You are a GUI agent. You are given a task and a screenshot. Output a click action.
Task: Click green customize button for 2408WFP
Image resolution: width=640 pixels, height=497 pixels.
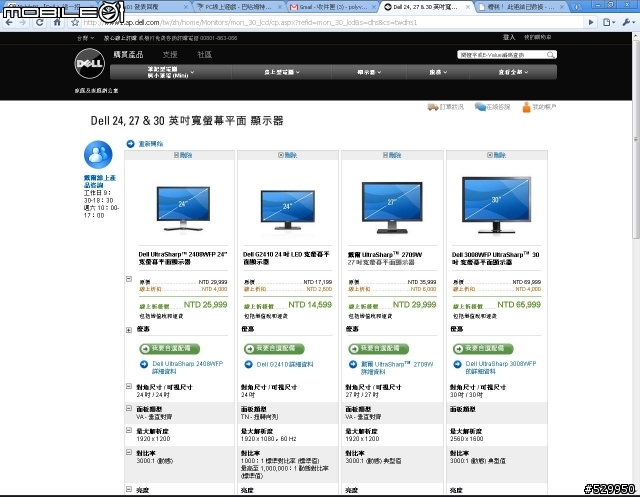[x=170, y=348]
